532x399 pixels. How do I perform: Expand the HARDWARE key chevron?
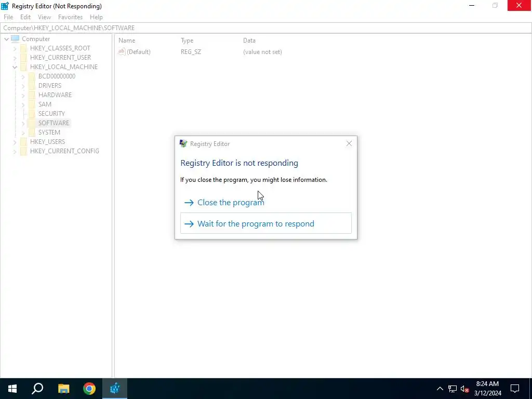click(x=23, y=95)
